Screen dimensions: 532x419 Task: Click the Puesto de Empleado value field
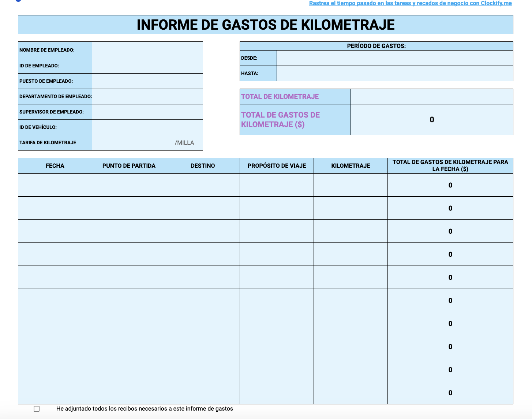[x=147, y=81]
